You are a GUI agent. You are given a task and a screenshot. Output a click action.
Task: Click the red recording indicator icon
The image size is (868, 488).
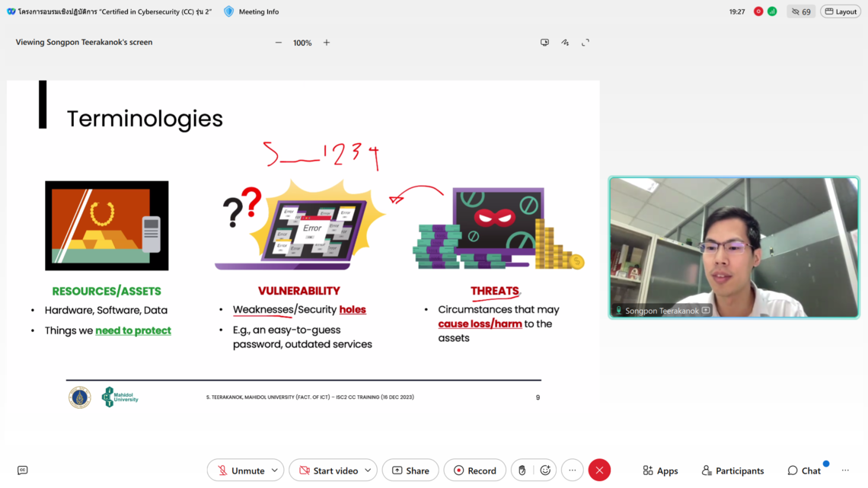coord(758,11)
